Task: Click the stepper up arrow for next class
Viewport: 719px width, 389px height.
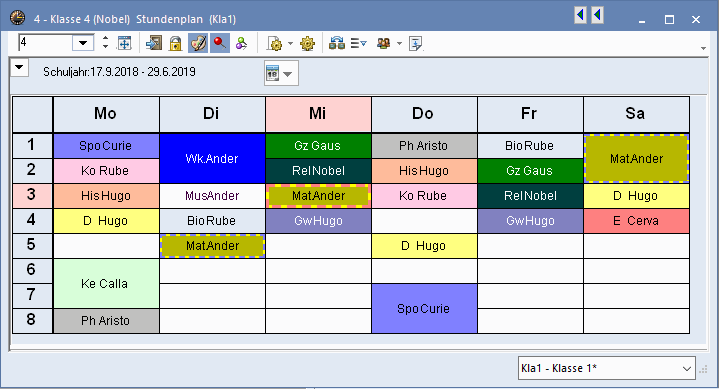Action: (x=105, y=38)
